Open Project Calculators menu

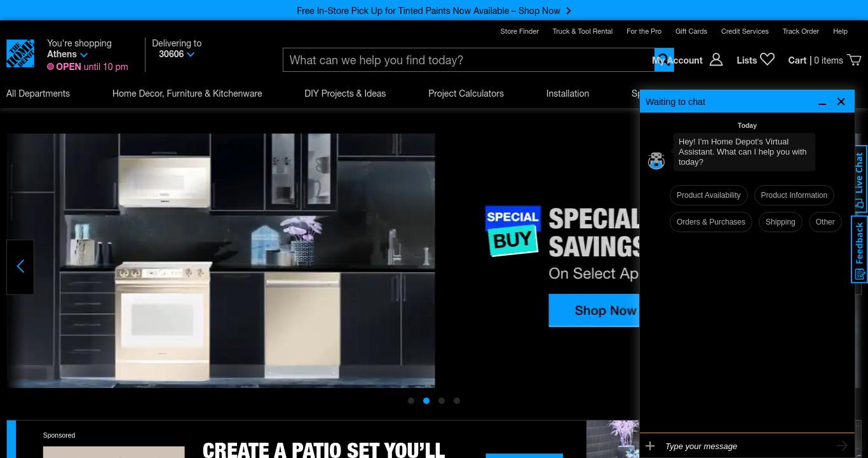[x=466, y=94]
